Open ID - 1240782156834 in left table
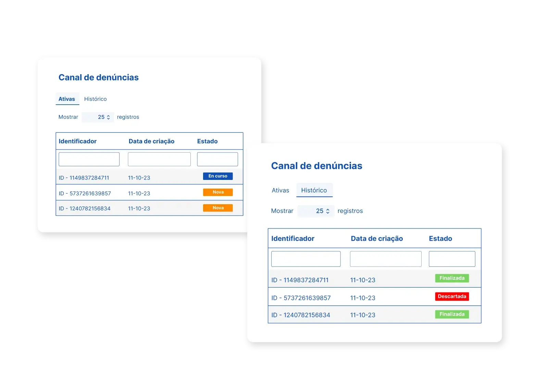Viewport: 537px width, 392px height. 85,209
